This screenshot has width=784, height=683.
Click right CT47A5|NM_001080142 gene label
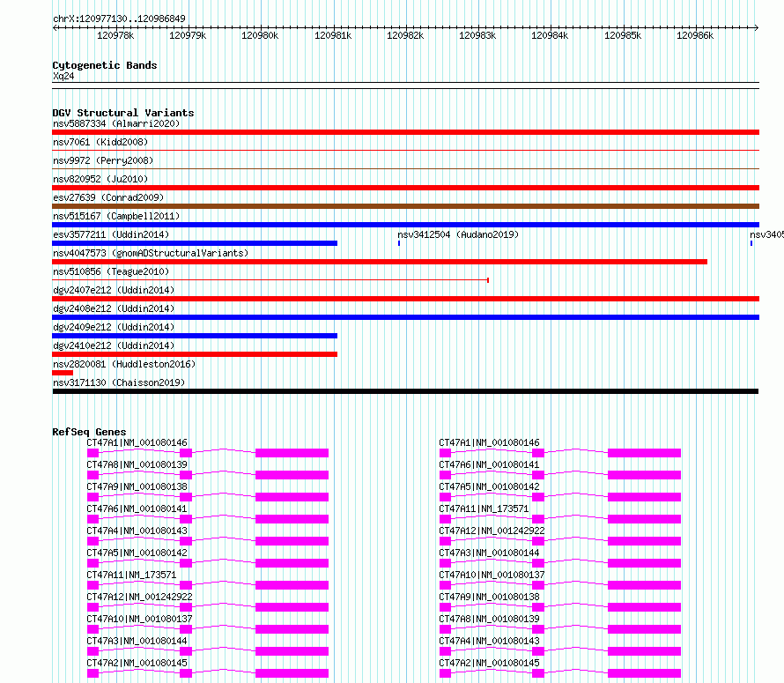click(x=489, y=486)
